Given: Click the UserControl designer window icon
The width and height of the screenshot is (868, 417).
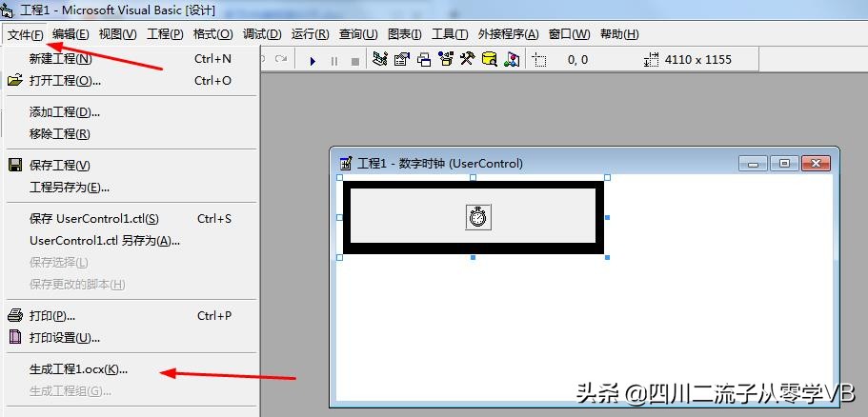Looking at the screenshot, I should (346, 163).
